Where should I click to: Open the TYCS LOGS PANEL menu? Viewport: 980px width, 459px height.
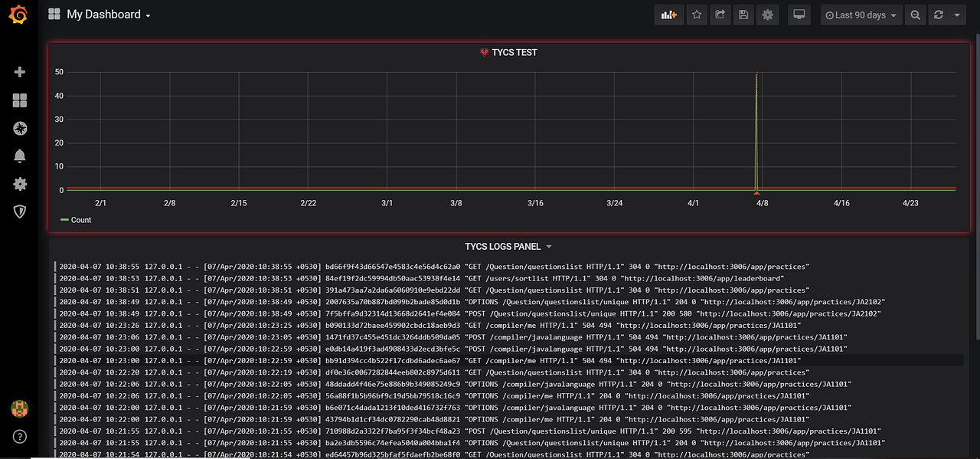point(508,246)
